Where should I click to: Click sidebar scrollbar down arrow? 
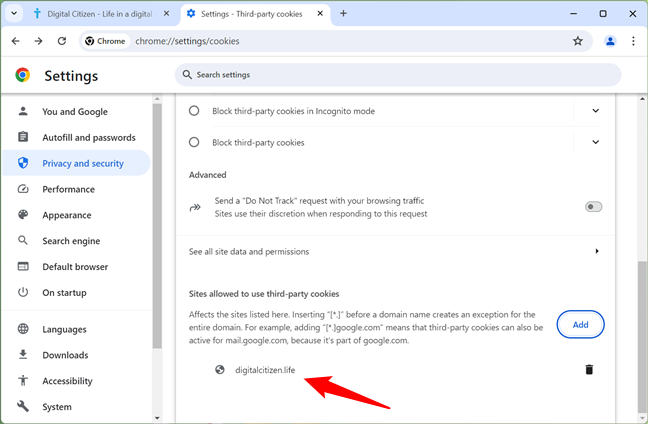point(157,418)
